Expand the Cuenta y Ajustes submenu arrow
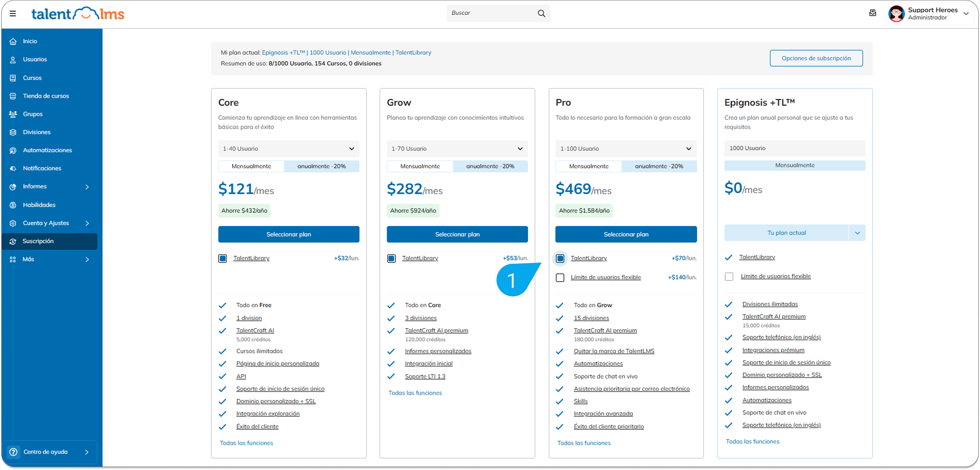 [x=87, y=223]
